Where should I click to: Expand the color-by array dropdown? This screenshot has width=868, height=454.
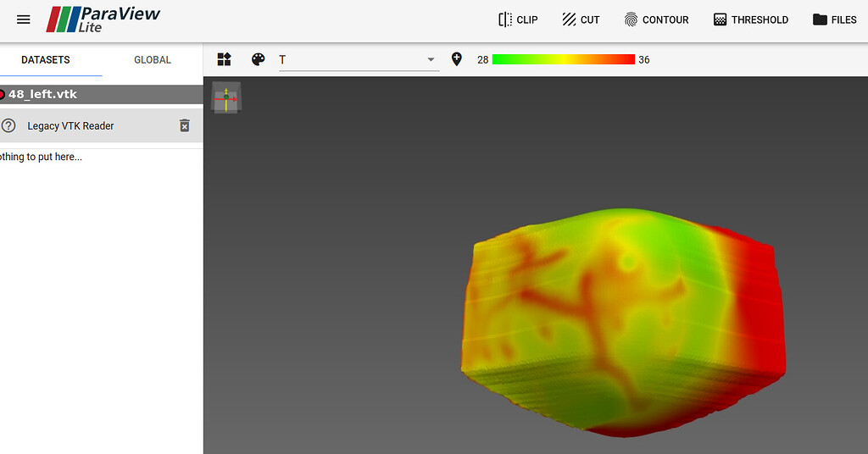coord(431,60)
